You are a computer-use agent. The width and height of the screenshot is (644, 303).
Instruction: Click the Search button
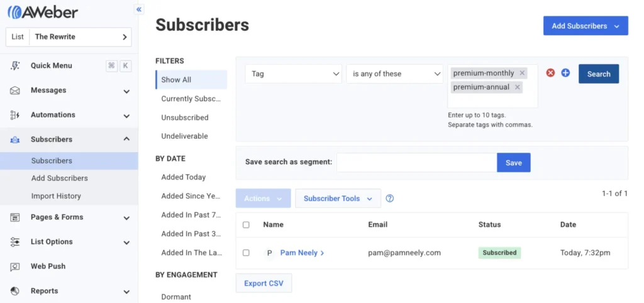[x=599, y=74]
